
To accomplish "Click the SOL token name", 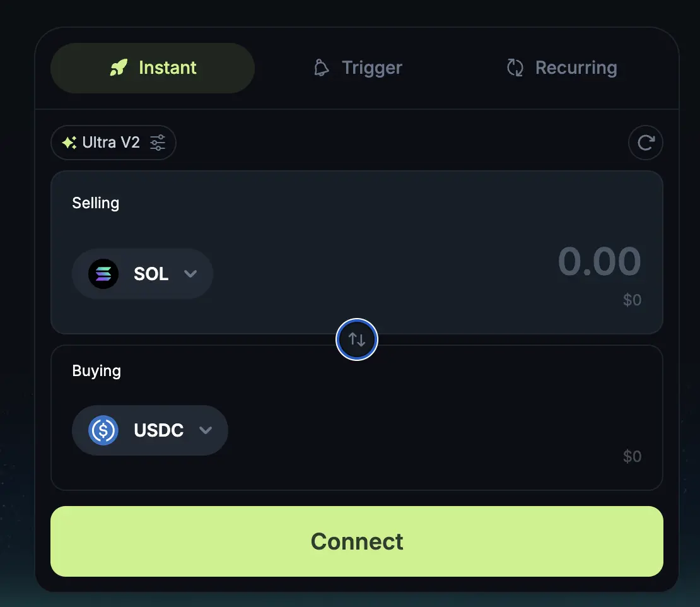I will [x=151, y=274].
